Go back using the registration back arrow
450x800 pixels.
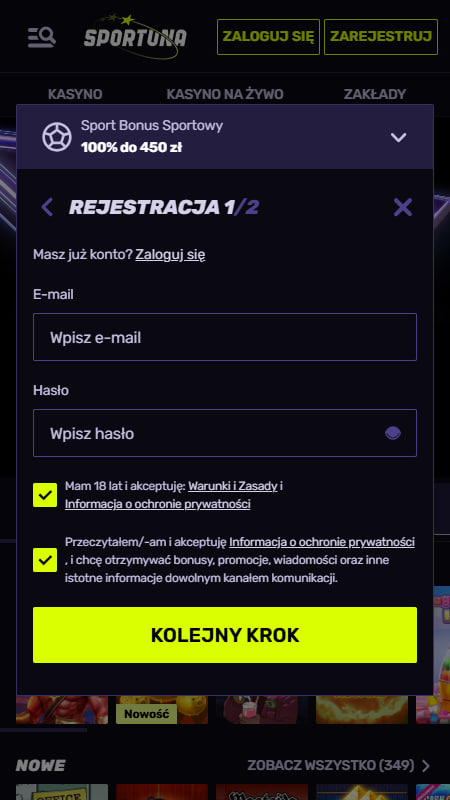(47, 207)
